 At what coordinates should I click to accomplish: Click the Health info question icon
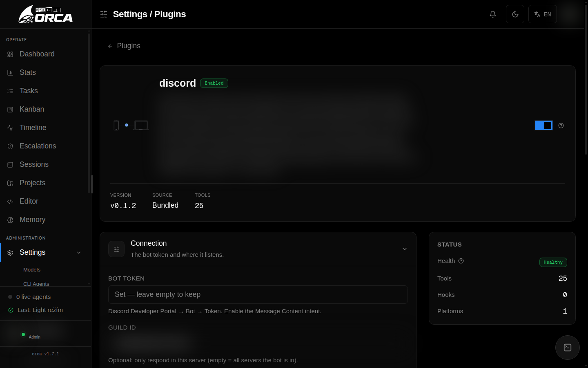pyautogui.click(x=461, y=261)
